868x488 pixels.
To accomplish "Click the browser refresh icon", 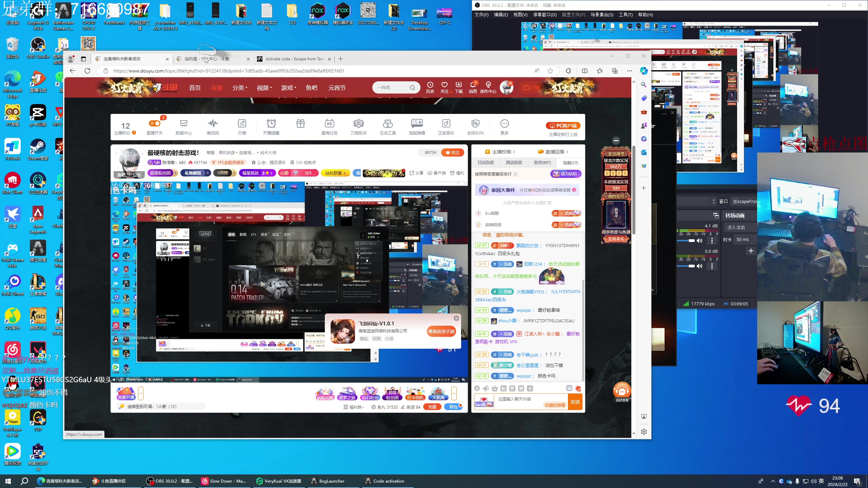I will tap(87, 71).
